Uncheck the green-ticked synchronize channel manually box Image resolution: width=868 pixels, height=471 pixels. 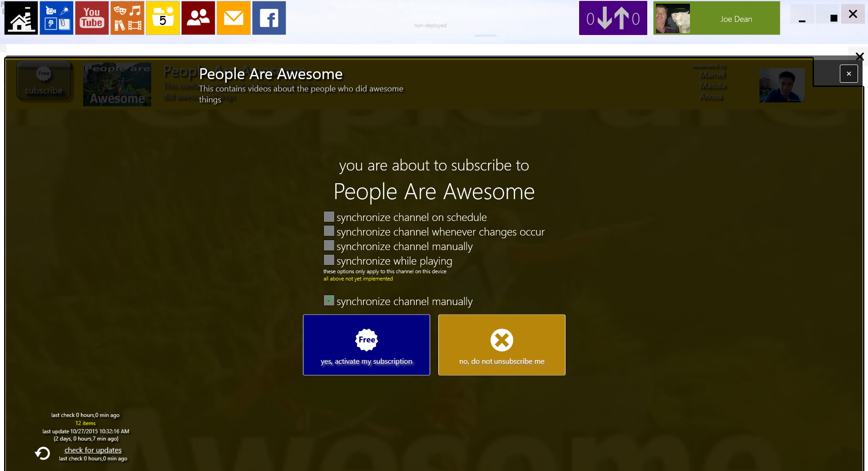tap(329, 301)
